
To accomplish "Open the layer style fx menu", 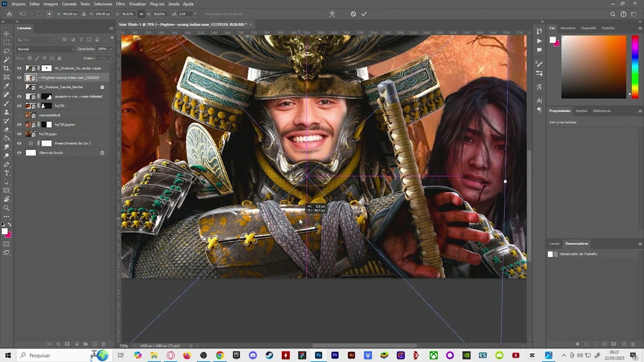I will 58,344.
